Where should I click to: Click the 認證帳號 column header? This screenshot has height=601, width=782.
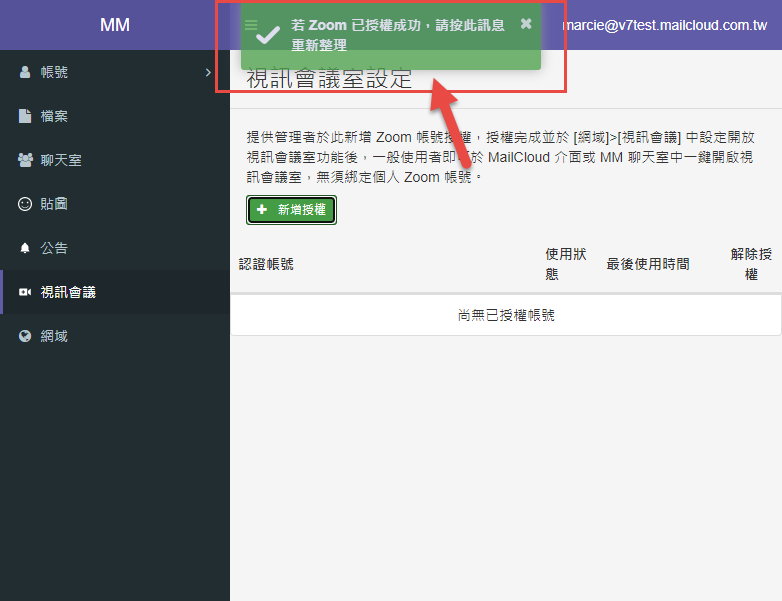266,264
